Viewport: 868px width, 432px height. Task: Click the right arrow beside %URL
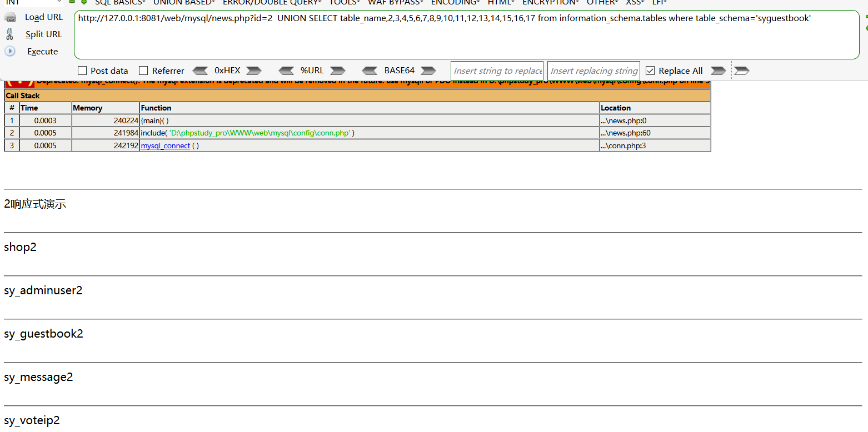point(338,71)
